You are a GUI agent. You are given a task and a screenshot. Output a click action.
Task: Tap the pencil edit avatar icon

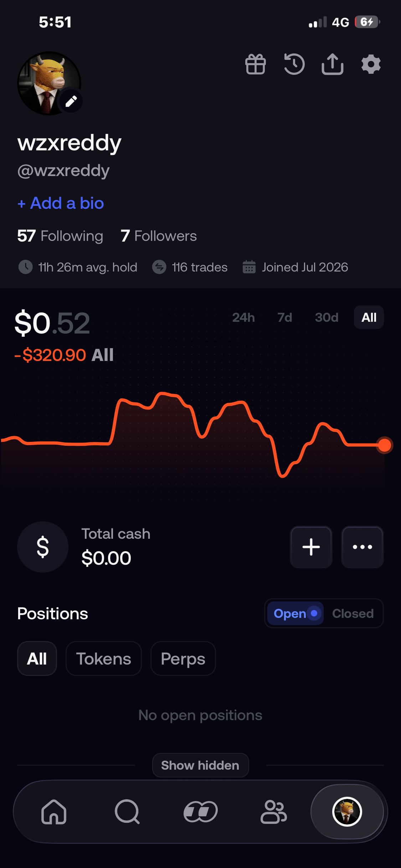71,101
